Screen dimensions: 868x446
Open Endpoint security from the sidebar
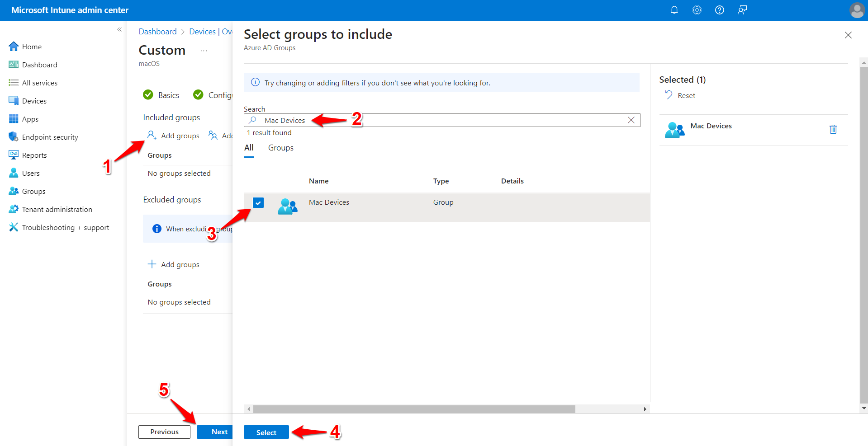(50, 136)
